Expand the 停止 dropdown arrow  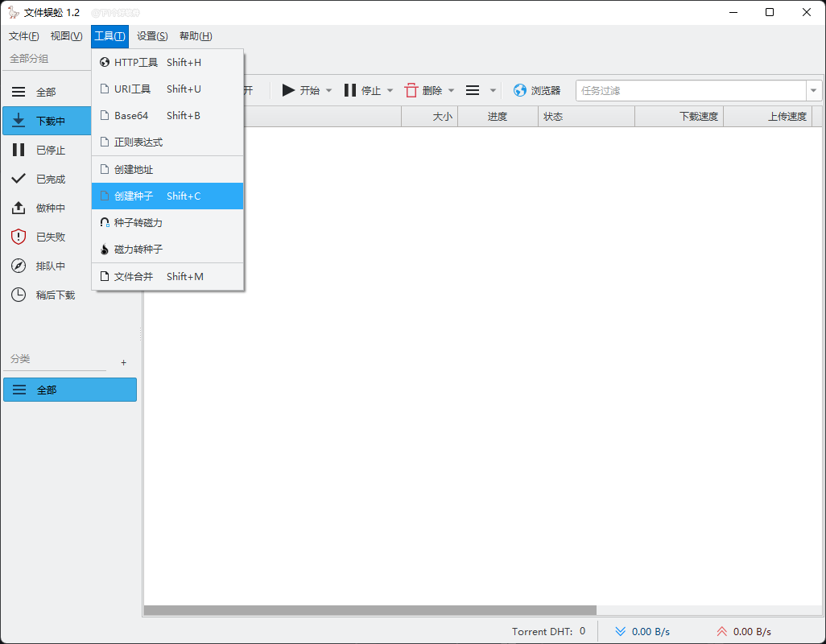(x=390, y=91)
